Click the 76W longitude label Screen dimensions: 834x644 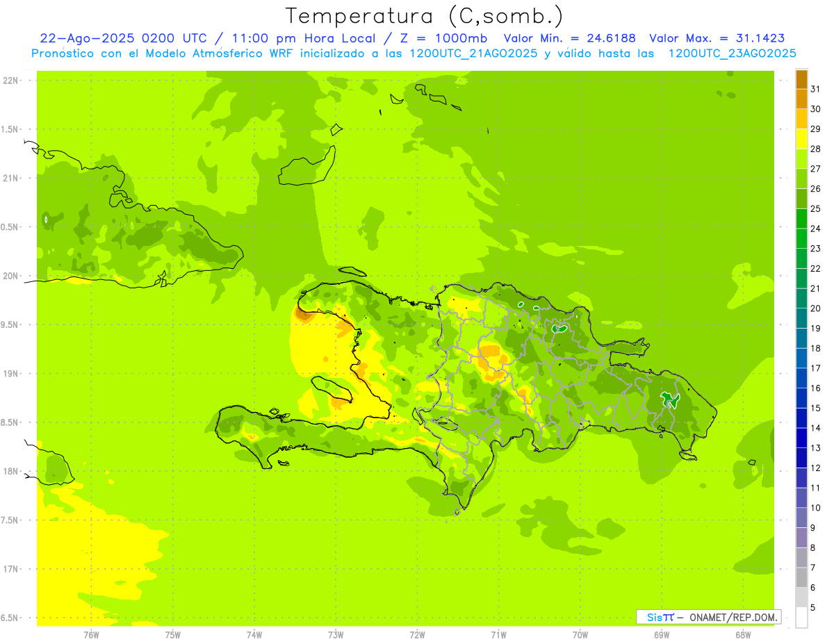click(x=91, y=635)
